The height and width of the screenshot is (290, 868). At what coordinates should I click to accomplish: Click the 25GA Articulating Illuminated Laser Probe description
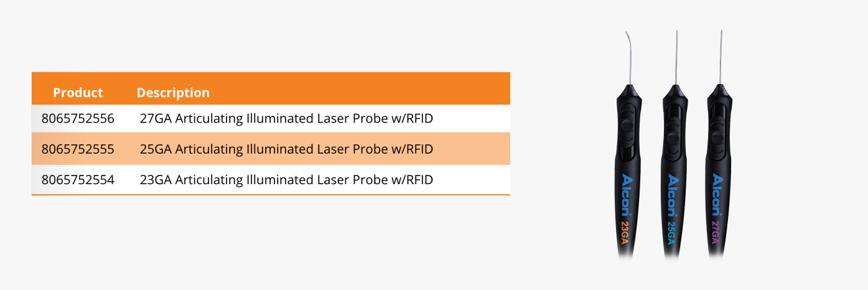286,149
